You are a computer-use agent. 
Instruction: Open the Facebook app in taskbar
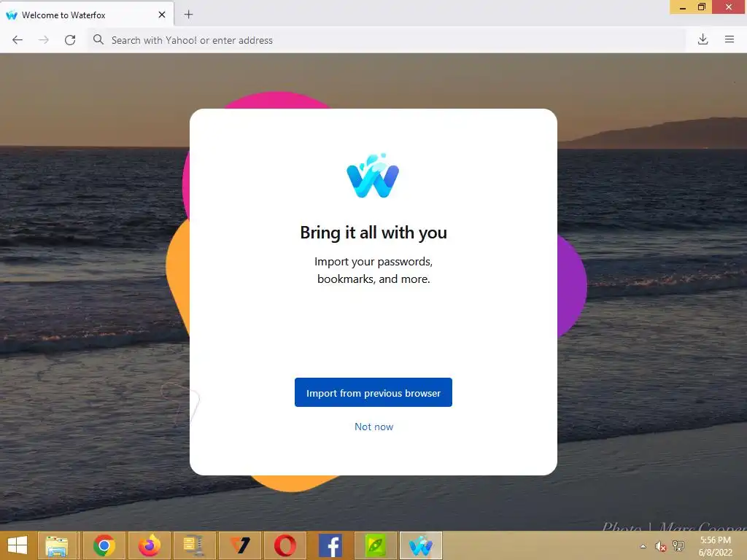[330, 545]
